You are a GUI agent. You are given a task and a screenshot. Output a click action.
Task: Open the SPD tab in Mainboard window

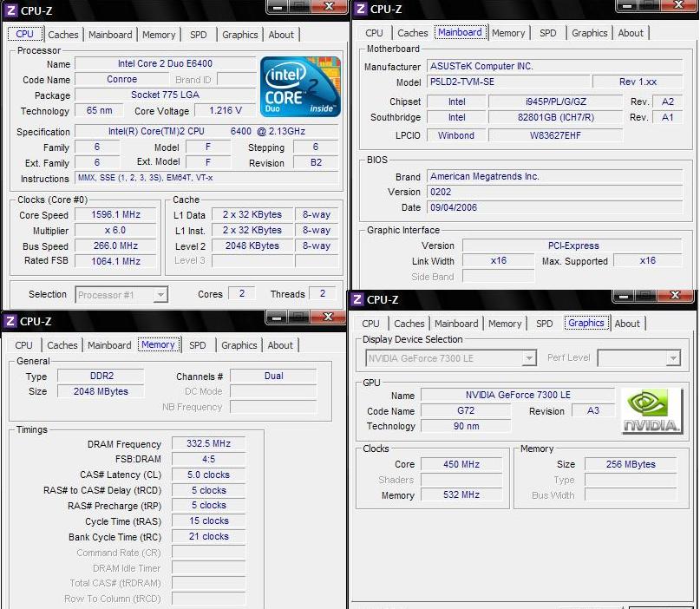point(547,33)
